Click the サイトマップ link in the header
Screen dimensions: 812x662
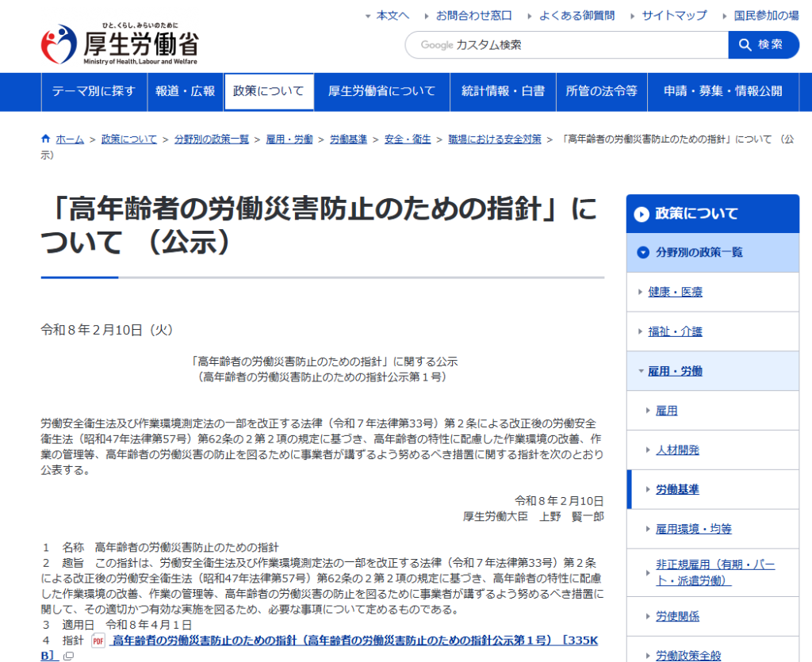click(673, 14)
